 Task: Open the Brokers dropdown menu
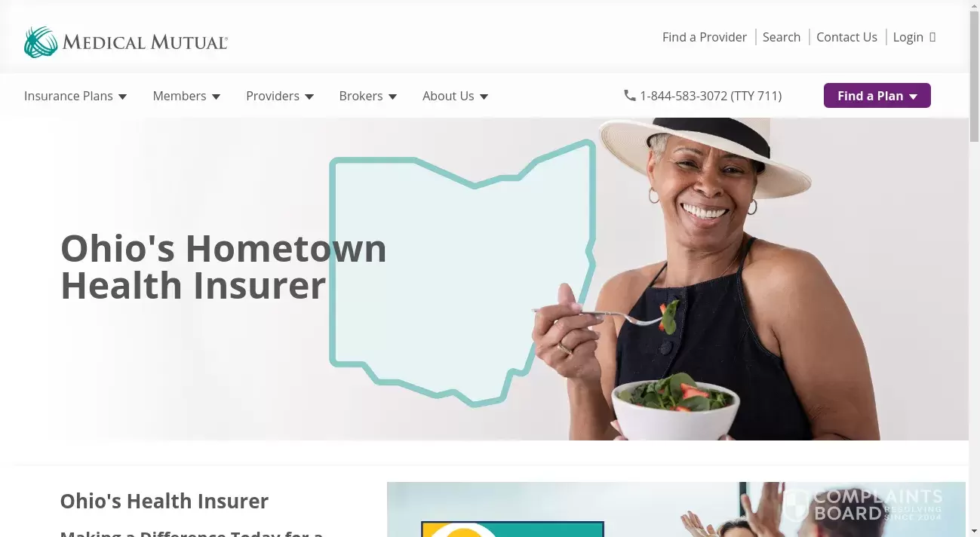pyautogui.click(x=368, y=96)
